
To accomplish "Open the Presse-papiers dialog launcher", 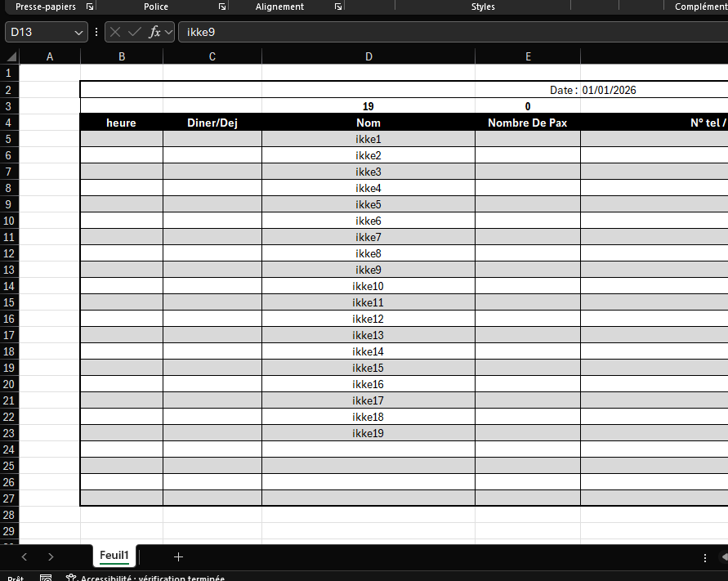I will [91, 7].
